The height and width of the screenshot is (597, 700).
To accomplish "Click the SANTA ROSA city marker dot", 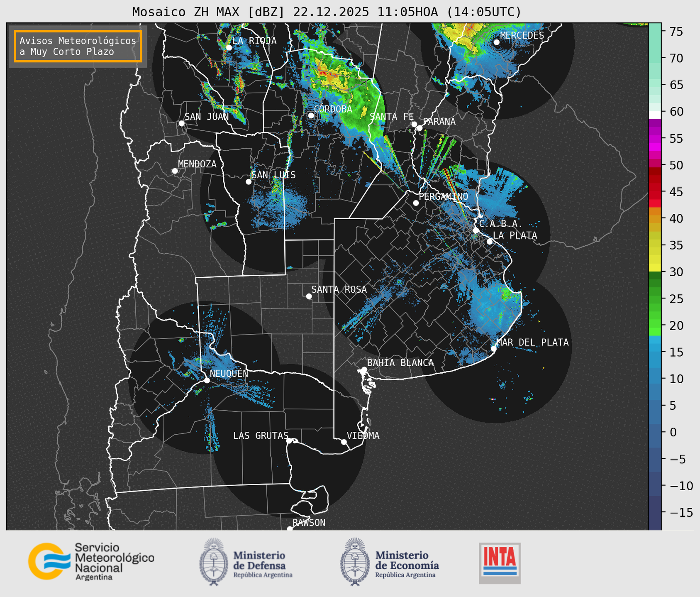I will pyautogui.click(x=309, y=296).
